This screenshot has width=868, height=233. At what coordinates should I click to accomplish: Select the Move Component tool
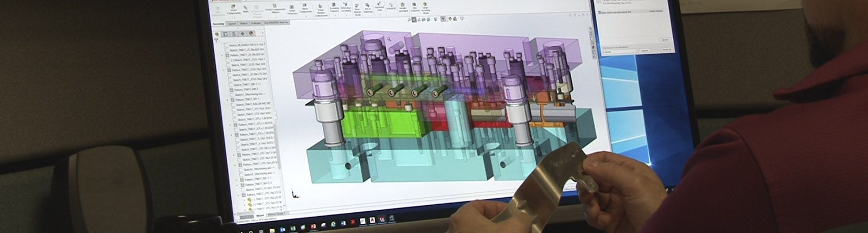(x=305, y=9)
